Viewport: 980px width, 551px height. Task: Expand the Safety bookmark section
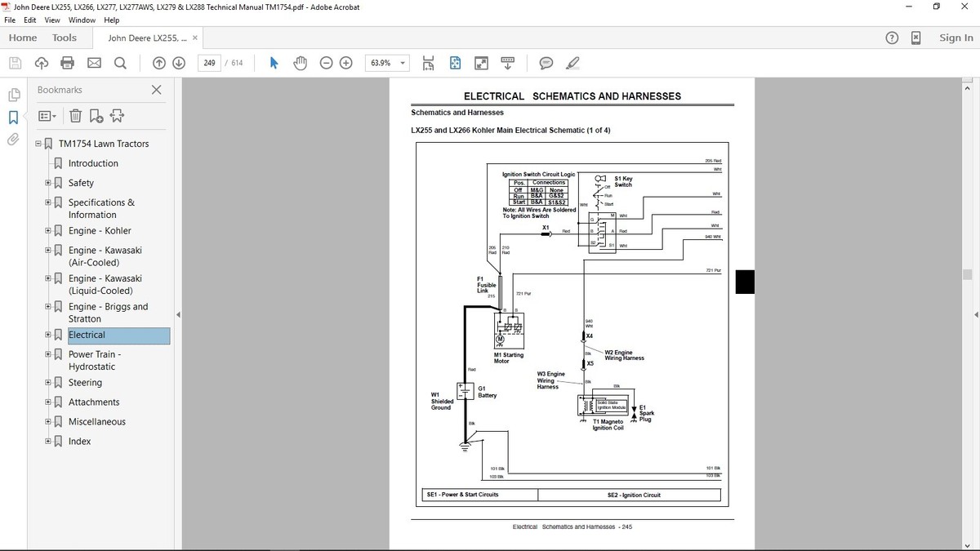point(47,182)
